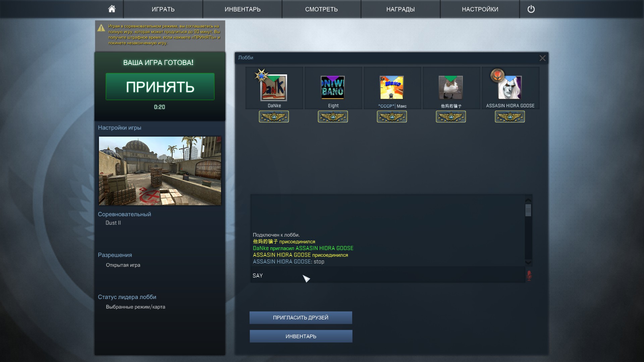Open the НАСТРОЙКИ menu

coord(480,9)
